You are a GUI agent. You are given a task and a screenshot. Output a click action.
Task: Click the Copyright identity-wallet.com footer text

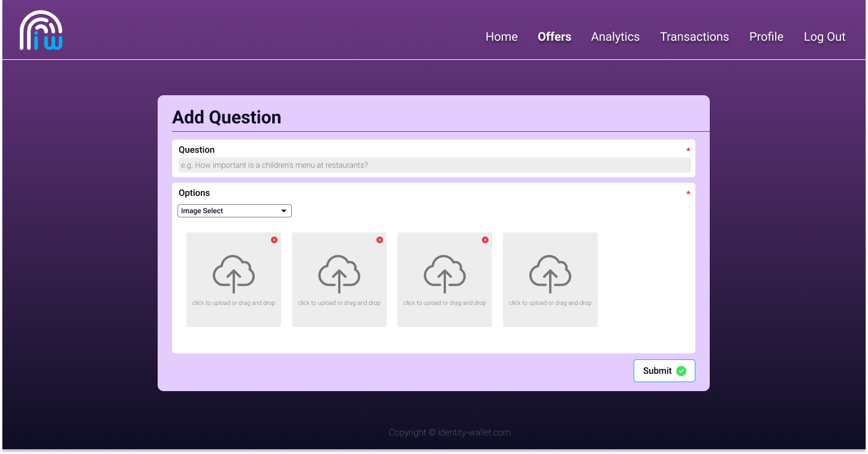tap(450, 432)
